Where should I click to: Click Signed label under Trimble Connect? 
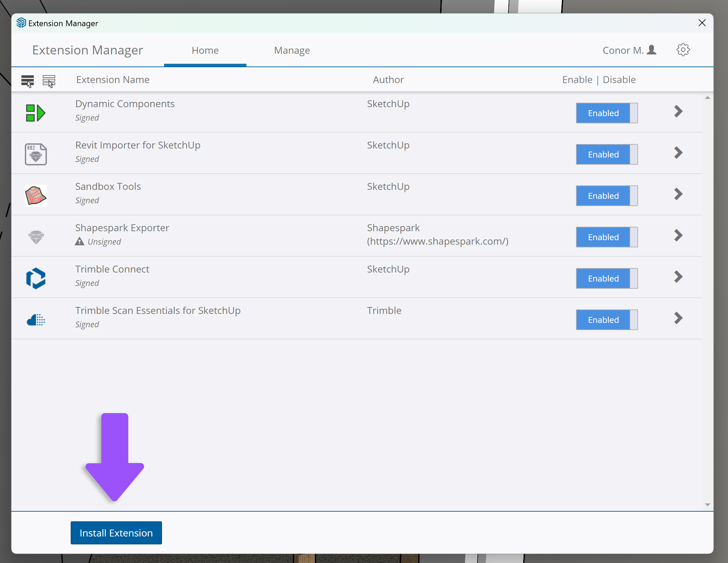click(87, 283)
